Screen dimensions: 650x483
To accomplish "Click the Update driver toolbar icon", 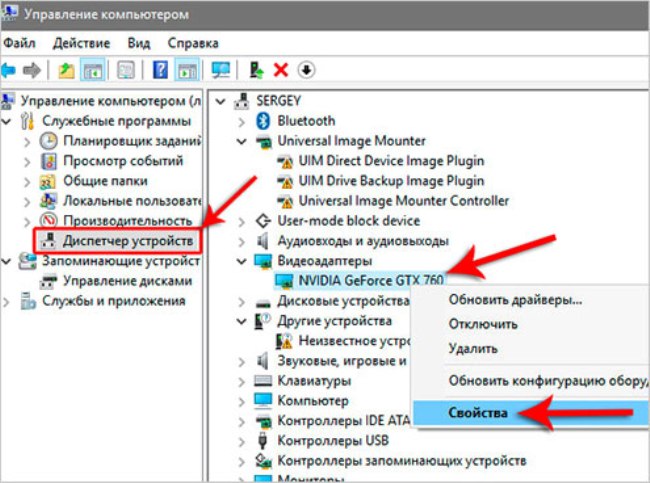I will pyautogui.click(x=256, y=70).
